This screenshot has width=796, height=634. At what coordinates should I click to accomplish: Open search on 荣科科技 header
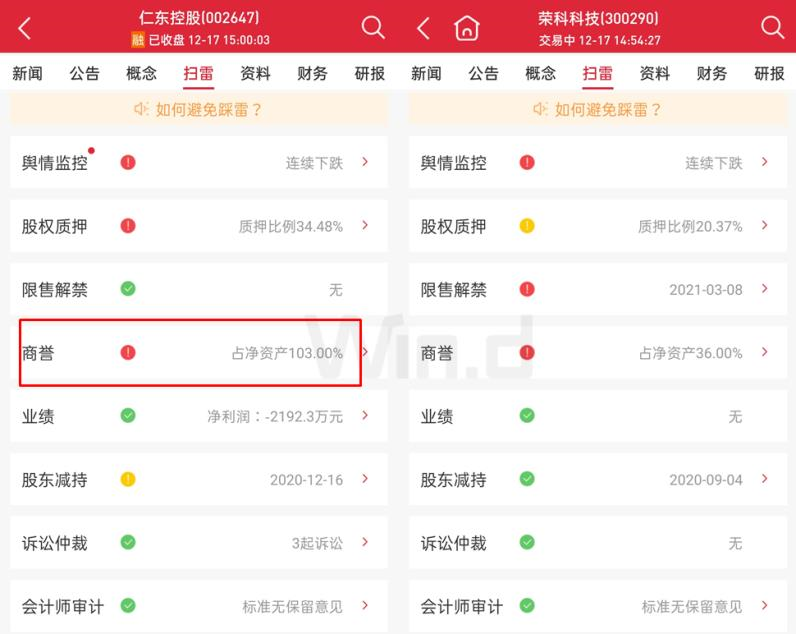click(772, 27)
